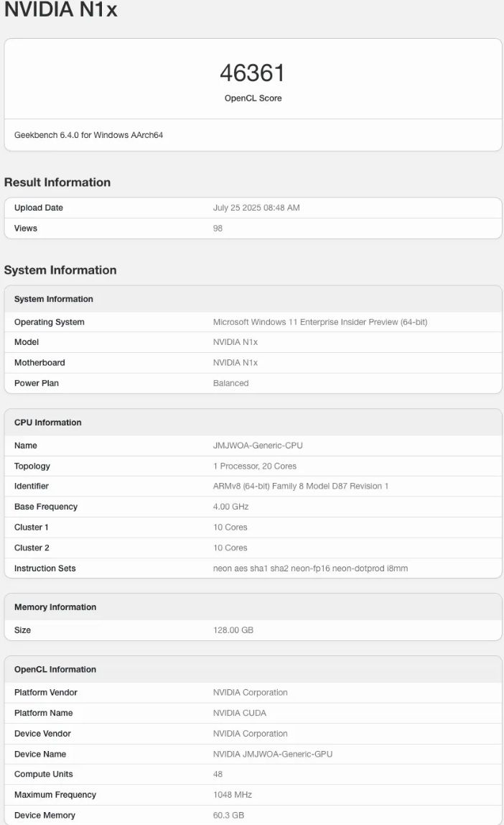Click the Motherboard row label
Viewport: 504px width, 825px height.
39,362
